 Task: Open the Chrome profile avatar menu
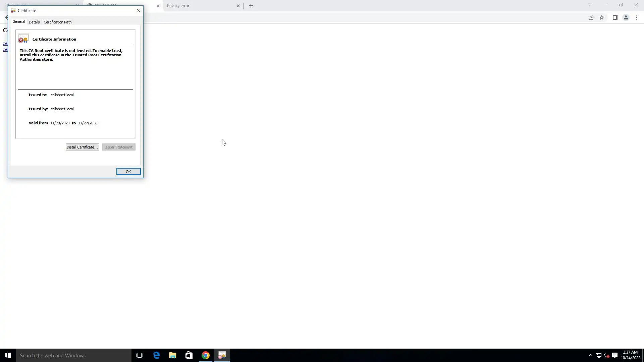pos(626,18)
